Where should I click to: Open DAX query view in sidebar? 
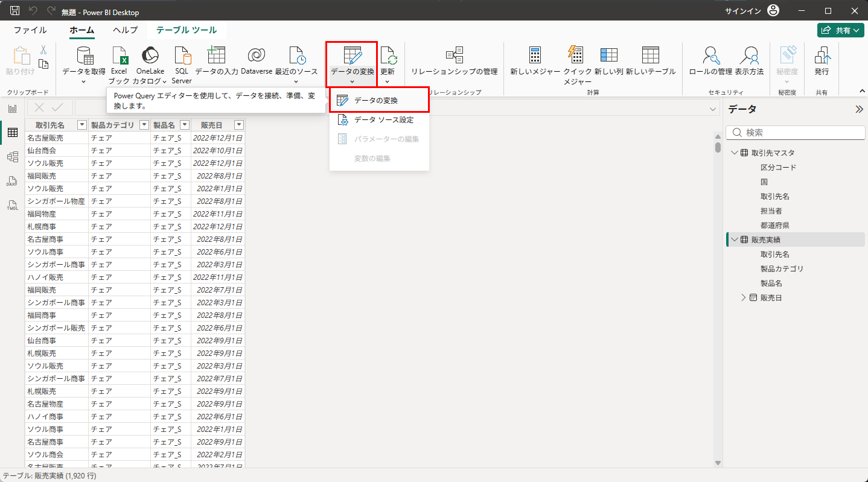12,181
